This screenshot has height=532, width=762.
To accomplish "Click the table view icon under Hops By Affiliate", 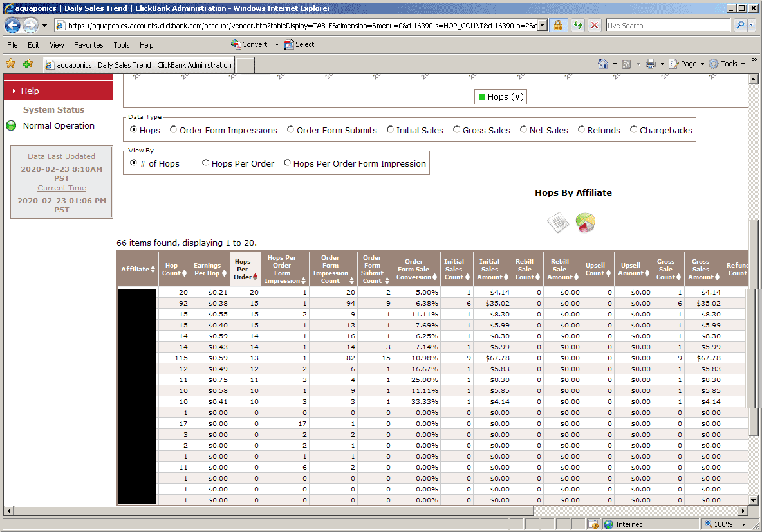I will tap(557, 223).
